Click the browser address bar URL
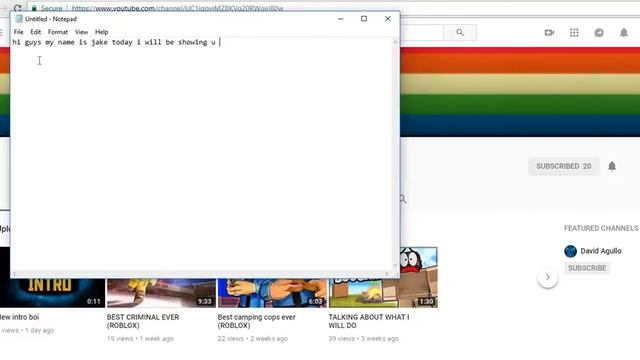Viewport: 640px width, 360px height. tap(178, 8)
